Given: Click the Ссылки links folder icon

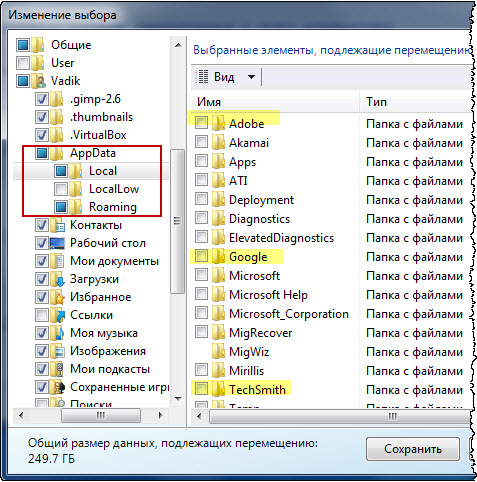Looking at the screenshot, I should 57,315.
